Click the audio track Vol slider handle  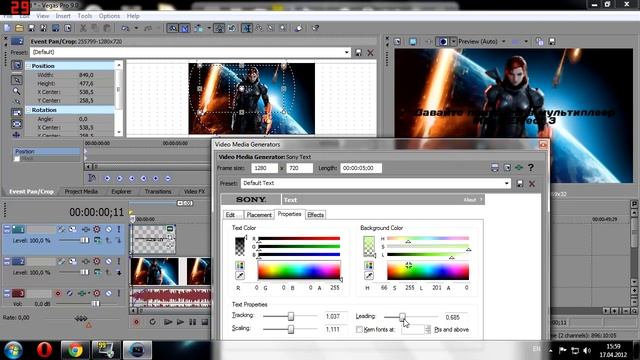coord(96,304)
